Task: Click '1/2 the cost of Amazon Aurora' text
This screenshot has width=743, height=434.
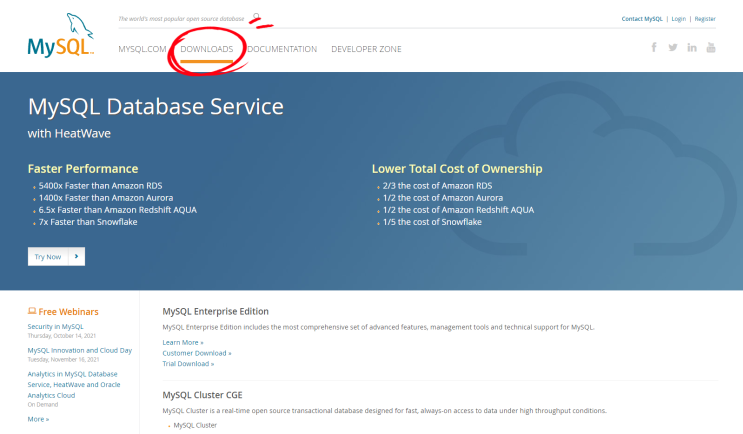Action: point(443,198)
